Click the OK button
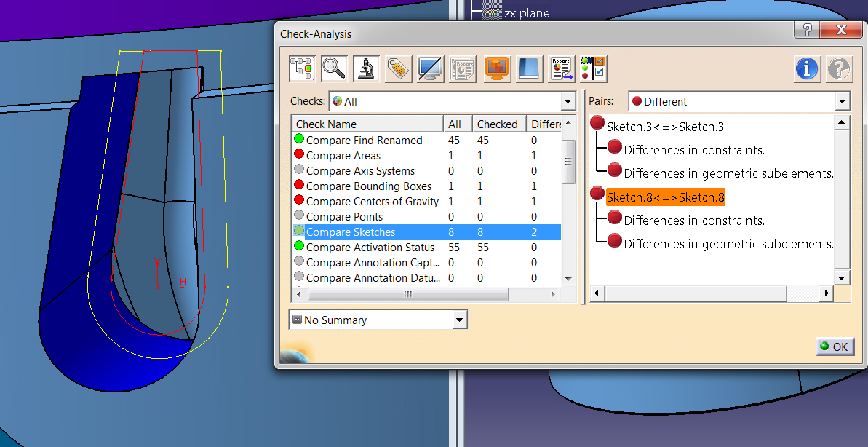 click(834, 347)
